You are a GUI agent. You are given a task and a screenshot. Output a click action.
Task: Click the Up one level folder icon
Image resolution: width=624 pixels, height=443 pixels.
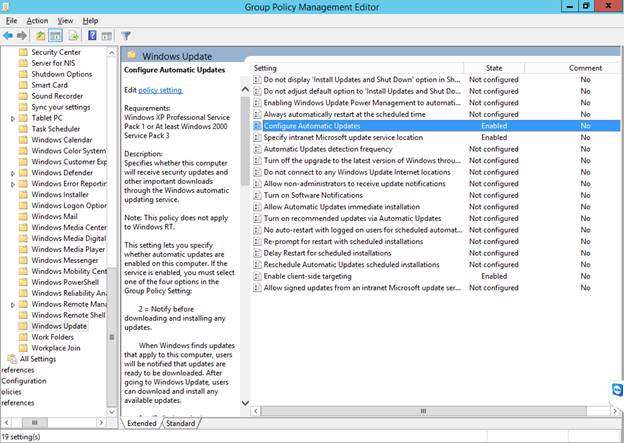click(x=41, y=36)
